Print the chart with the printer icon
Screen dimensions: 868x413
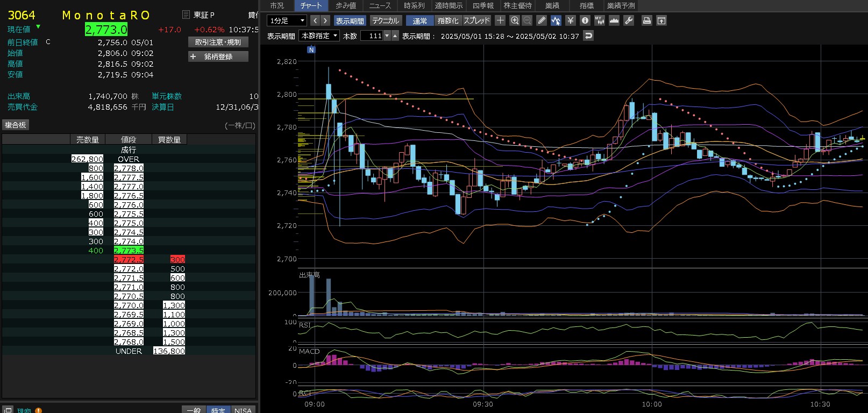[647, 20]
